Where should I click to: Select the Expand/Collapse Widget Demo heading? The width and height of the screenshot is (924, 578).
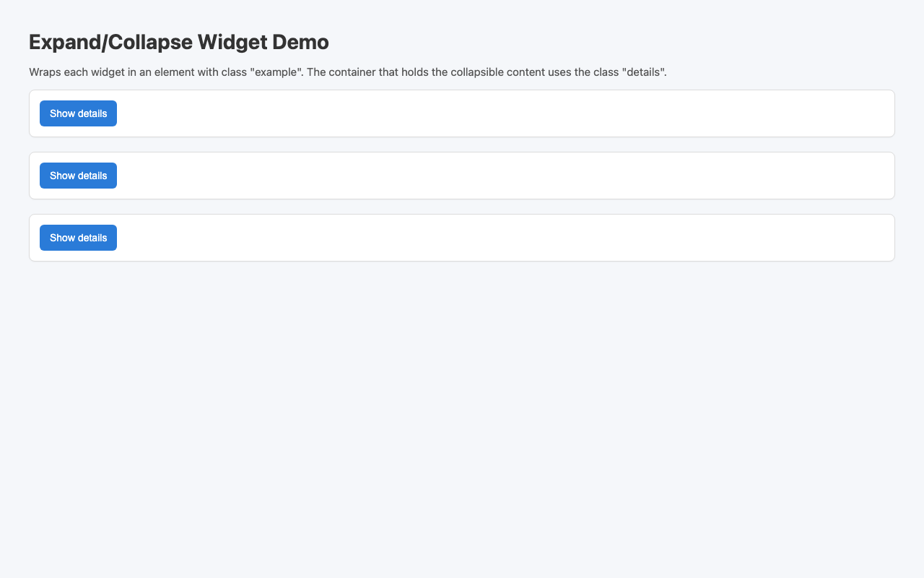(x=178, y=42)
